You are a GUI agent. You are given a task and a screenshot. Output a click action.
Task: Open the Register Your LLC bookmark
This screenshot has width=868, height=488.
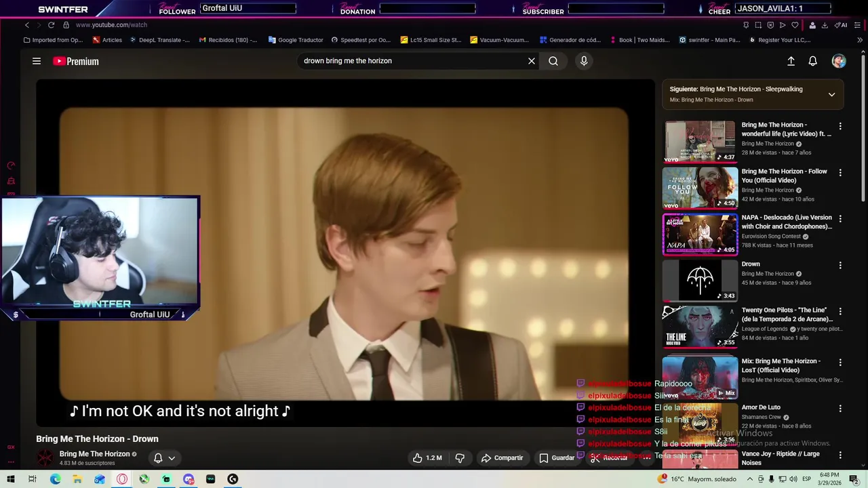pyautogui.click(x=780, y=40)
